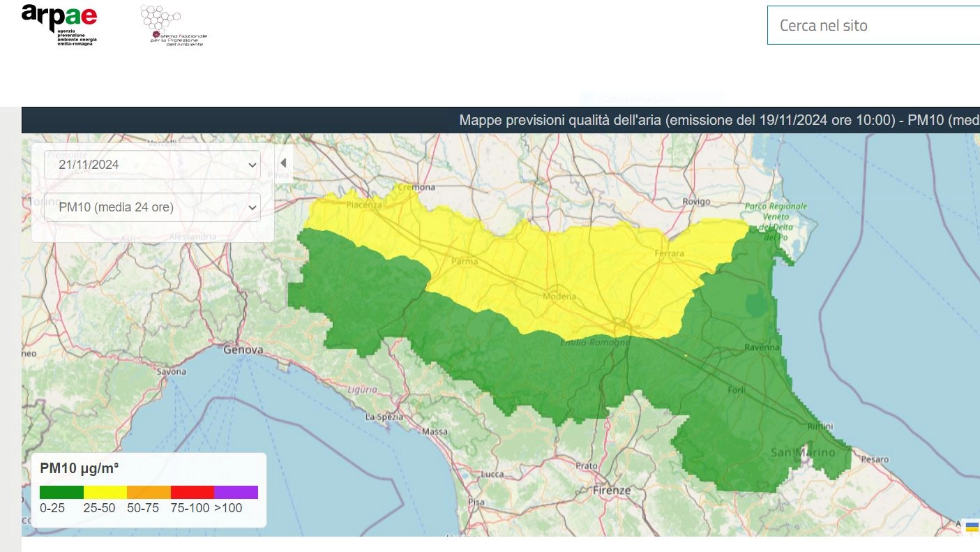The image size is (980, 552).
Task: Click the arpae logo
Action: [x=59, y=24]
